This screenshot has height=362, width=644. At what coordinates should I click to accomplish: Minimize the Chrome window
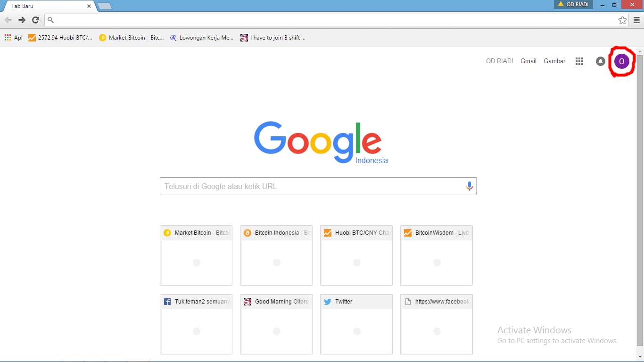pyautogui.click(x=602, y=4)
